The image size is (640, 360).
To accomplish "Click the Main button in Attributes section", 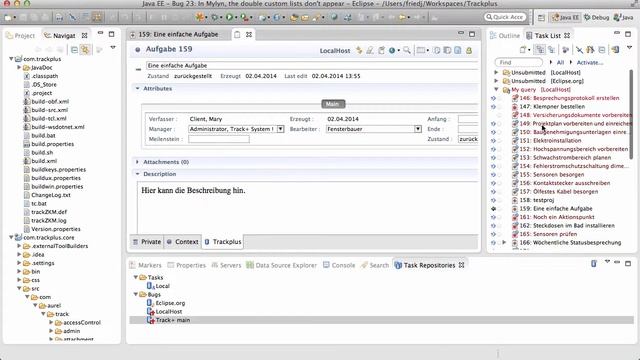I will point(333,104).
